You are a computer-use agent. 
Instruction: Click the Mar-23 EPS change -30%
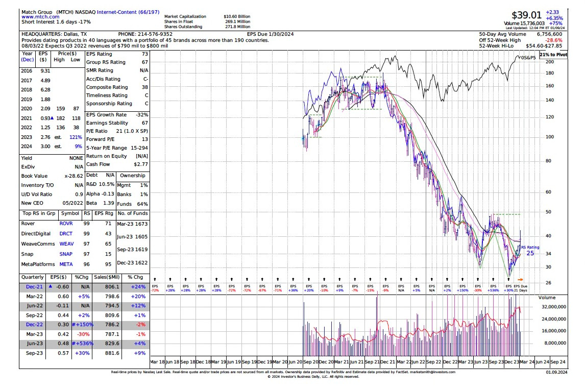click(83, 334)
